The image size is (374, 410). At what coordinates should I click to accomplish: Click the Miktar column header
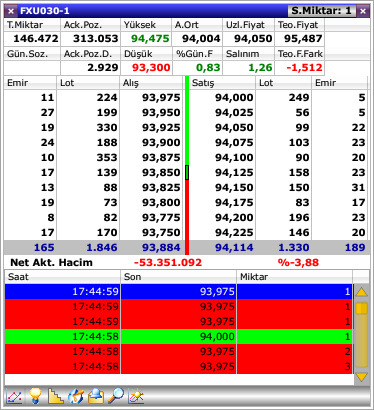point(294,277)
